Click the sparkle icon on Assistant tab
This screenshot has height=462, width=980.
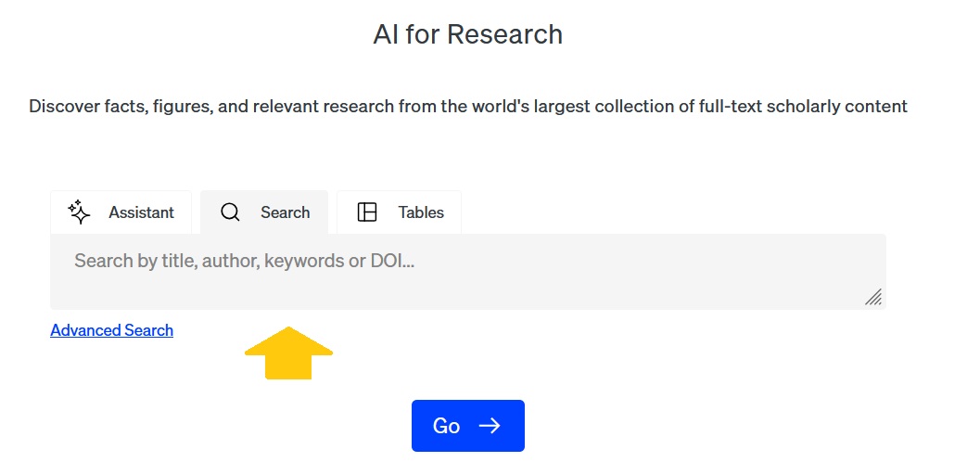coord(80,212)
